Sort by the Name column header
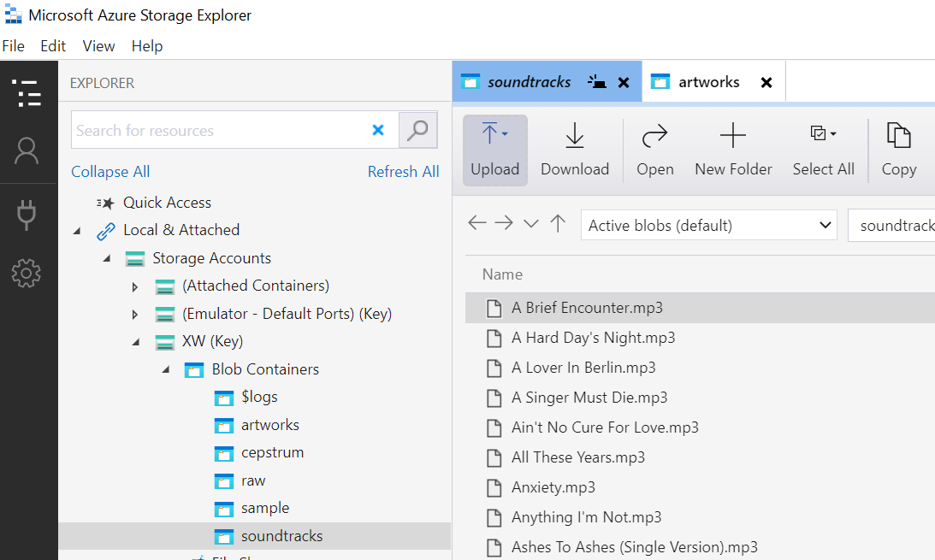Screen dimensions: 935x560 [x=502, y=274]
